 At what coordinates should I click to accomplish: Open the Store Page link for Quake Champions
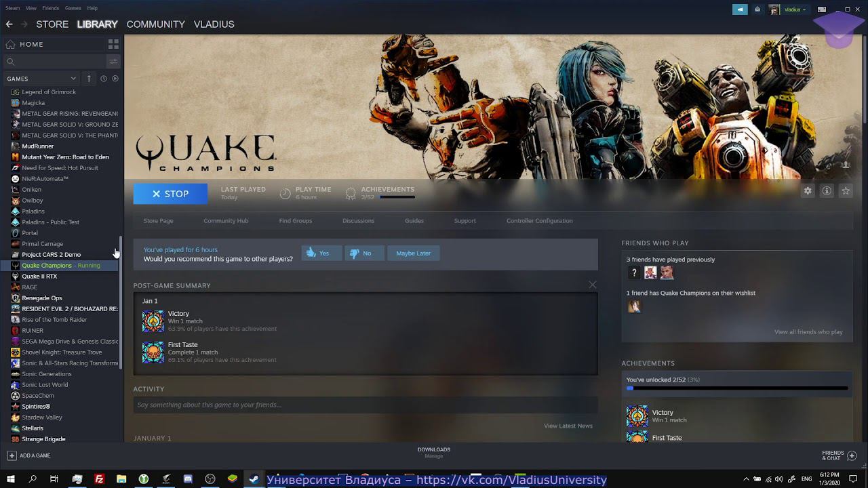[158, 221]
